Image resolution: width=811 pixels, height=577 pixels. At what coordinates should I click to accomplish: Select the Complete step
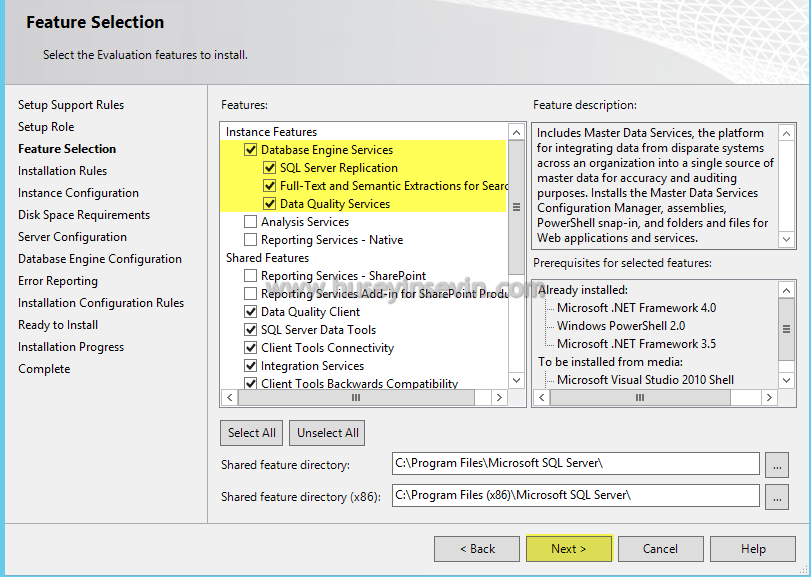pos(44,369)
